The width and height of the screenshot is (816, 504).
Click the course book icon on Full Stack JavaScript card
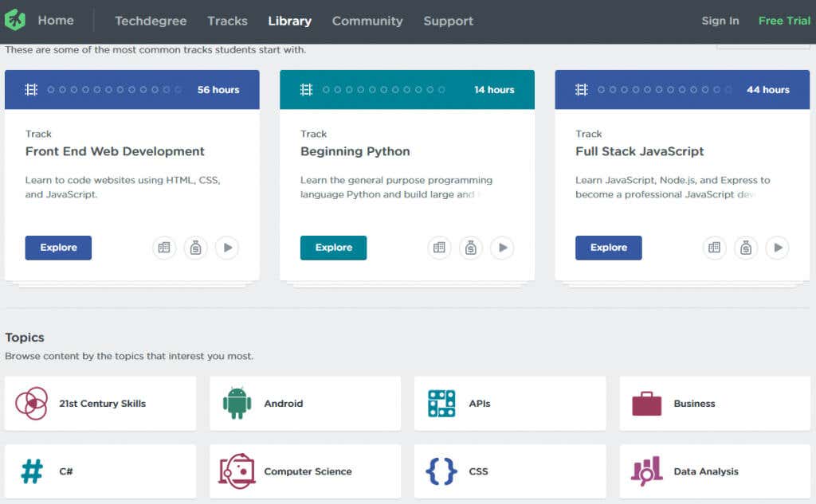point(714,248)
